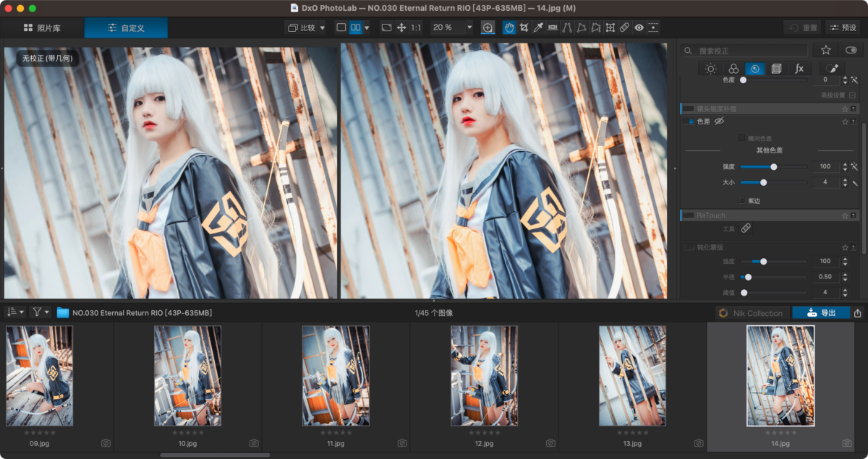Zoom to 1:1 view
This screenshot has width=868, height=459.
click(416, 27)
